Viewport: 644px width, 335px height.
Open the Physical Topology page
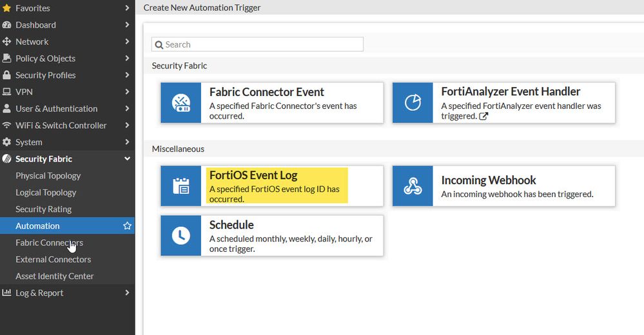48,176
